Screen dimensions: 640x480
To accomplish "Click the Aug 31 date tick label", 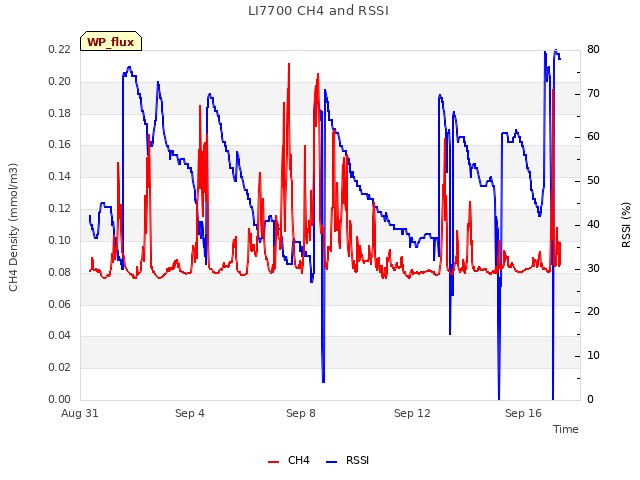I will [x=80, y=413].
